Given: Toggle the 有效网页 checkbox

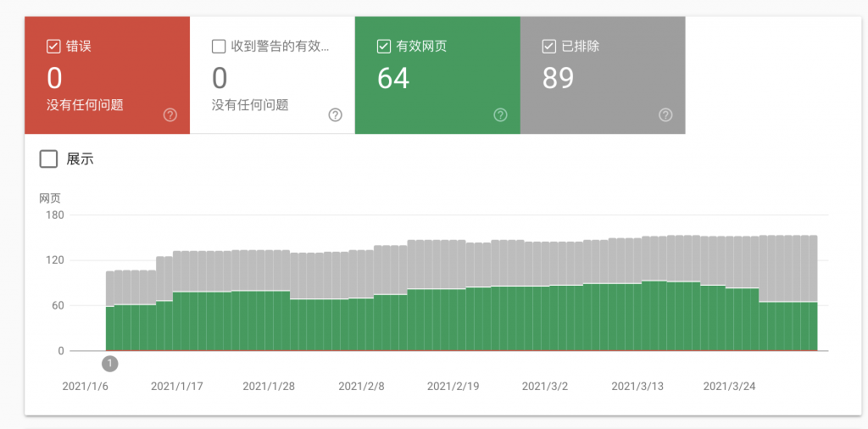Looking at the screenshot, I should click(383, 46).
